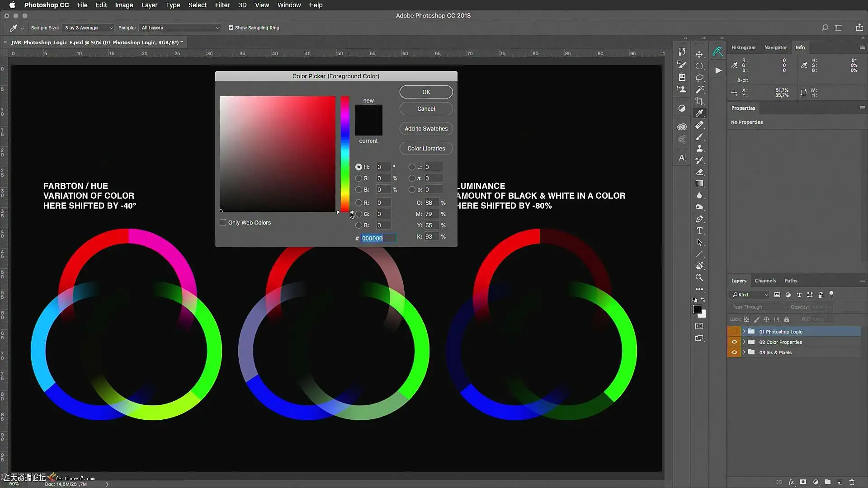Screen dimensions: 868x488
Task: Select the Zoom tool in toolbar
Action: [x=699, y=277]
